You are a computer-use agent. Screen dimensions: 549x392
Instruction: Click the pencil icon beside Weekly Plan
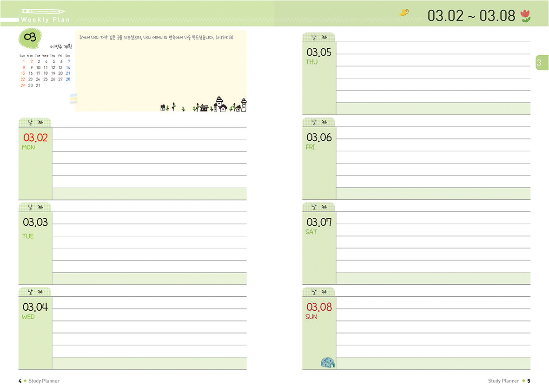43,11
